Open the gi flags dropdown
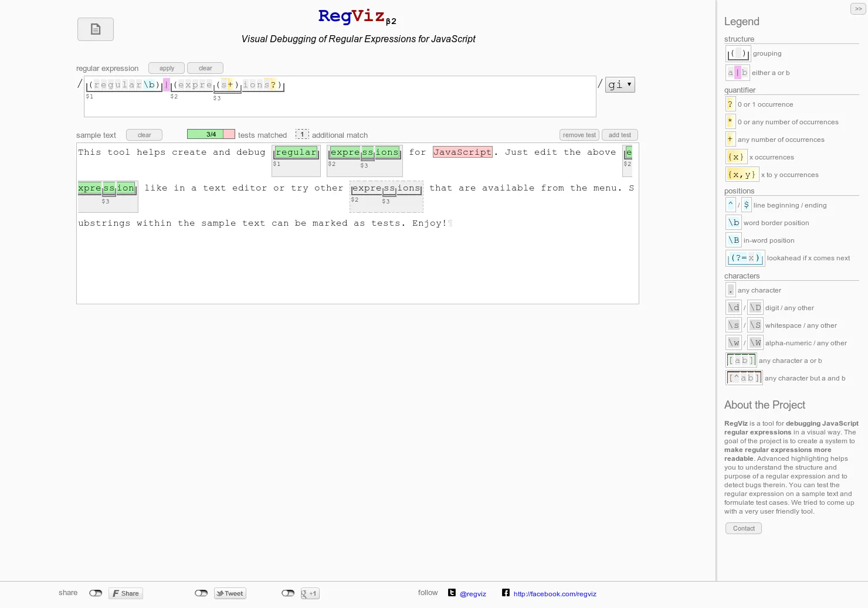 click(620, 84)
